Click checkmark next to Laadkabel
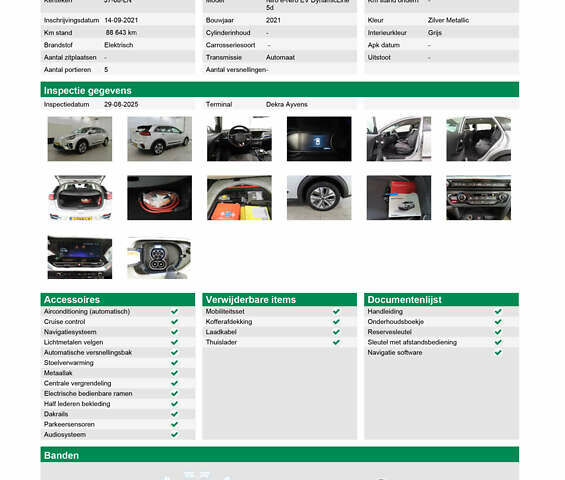Image resolution: width=565 pixels, height=480 pixels. [336, 332]
